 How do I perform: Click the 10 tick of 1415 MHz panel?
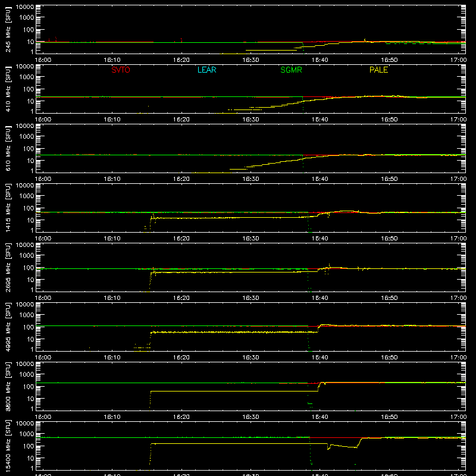click(30, 220)
